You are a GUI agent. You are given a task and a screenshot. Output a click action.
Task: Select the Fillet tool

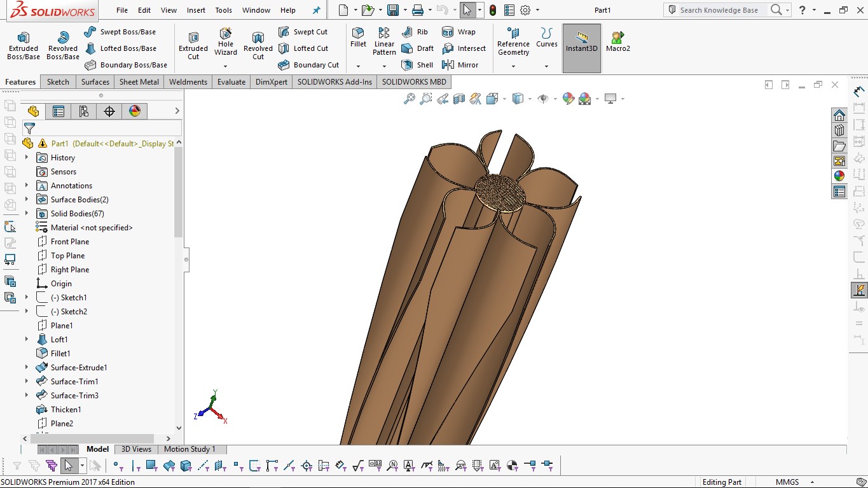(358, 37)
